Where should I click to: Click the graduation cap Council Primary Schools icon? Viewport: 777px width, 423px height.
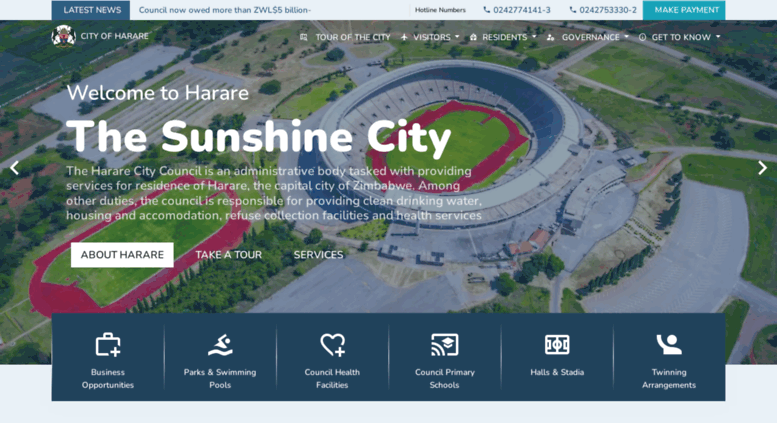click(x=444, y=345)
